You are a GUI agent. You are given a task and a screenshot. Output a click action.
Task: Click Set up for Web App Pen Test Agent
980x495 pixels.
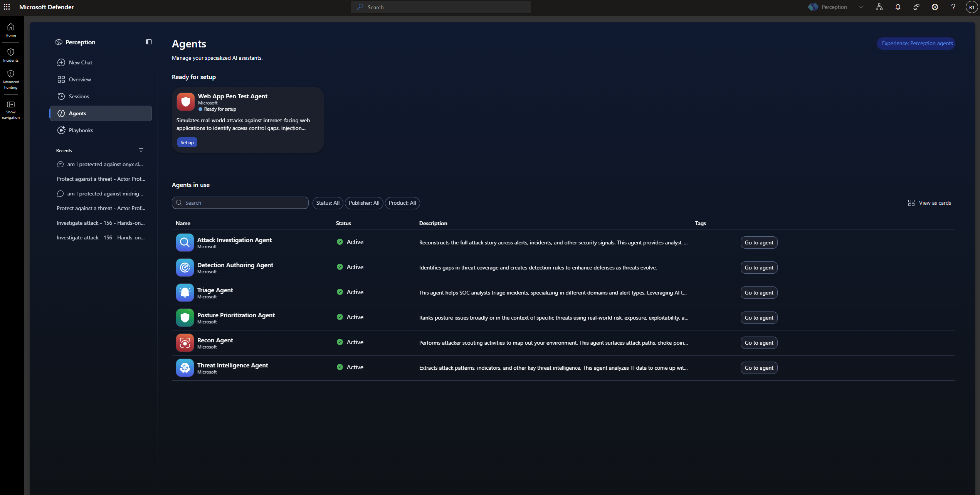coord(187,142)
